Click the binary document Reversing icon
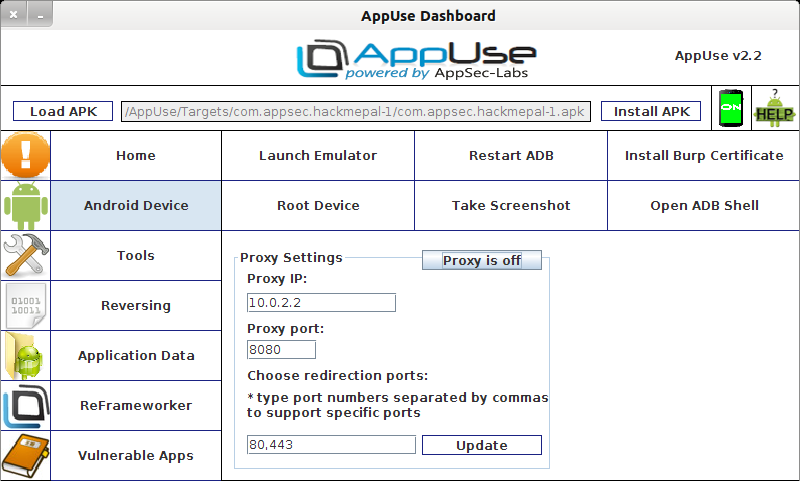The height and width of the screenshot is (481, 800). 26,305
